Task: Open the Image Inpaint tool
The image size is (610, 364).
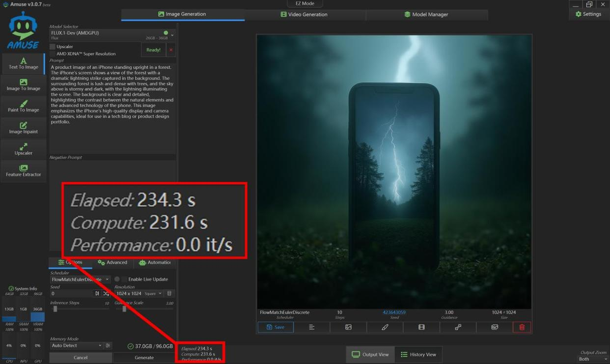Action: point(23,128)
